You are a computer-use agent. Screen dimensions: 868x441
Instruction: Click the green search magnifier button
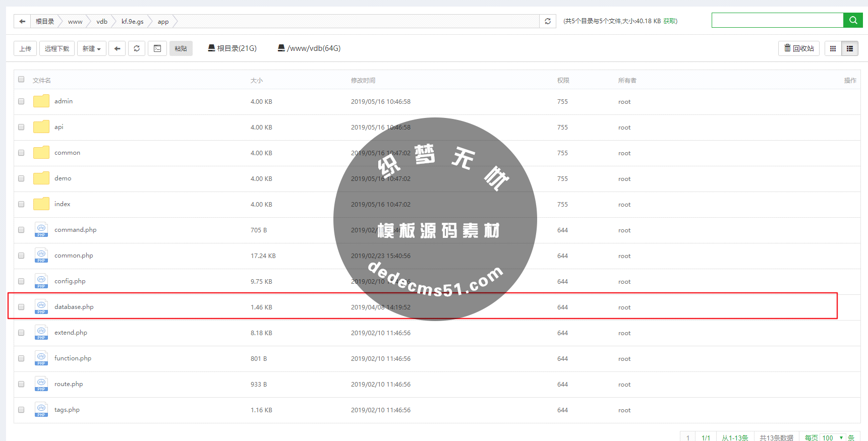click(x=853, y=20)
